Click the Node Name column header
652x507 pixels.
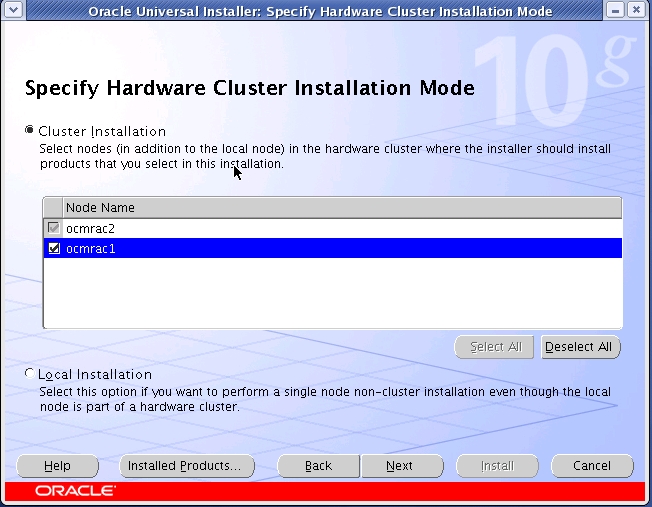tap(342, 208)
